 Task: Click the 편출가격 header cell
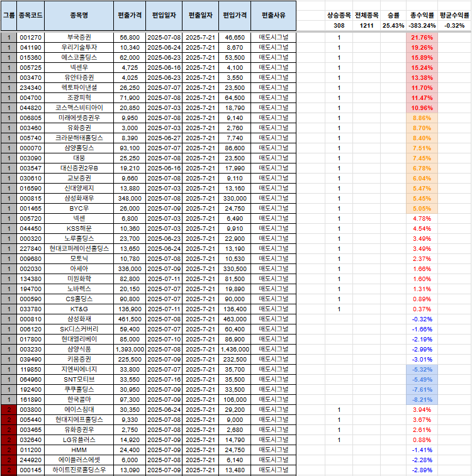[130, 16]
